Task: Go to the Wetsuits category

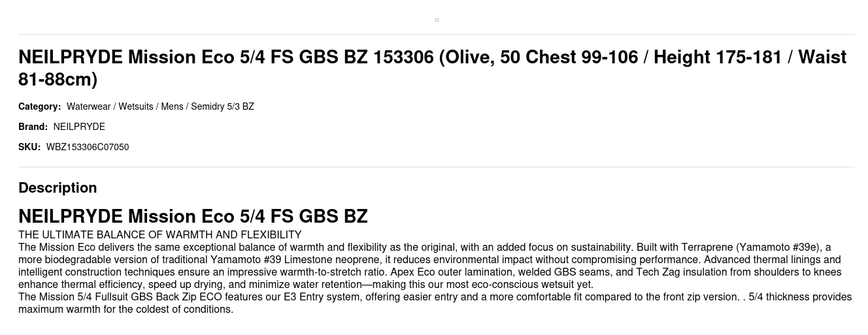Action: pyautogui.click(x=136, y=106)
